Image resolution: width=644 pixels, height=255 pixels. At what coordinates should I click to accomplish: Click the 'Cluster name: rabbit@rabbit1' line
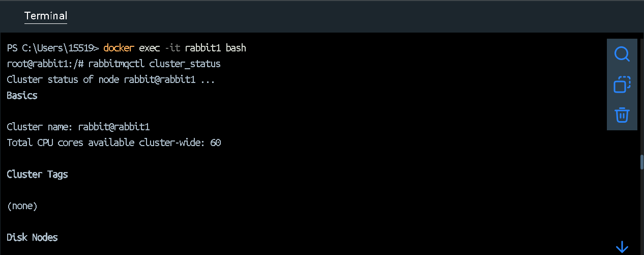[78, 127]
